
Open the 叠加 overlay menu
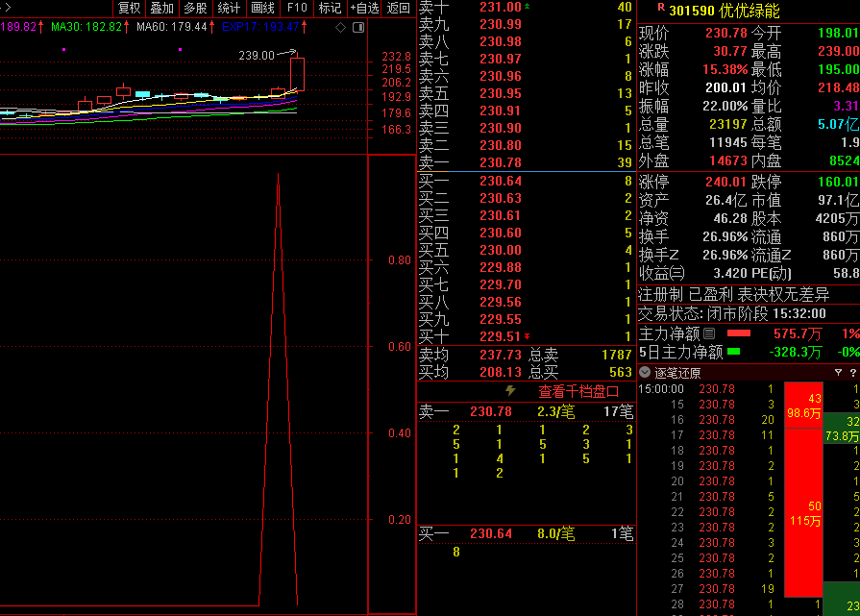(161, 8)
